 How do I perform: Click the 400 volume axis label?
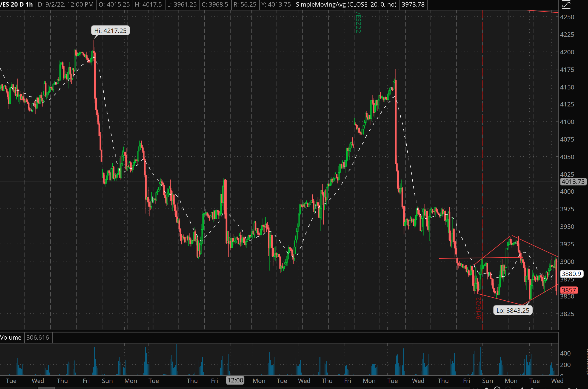tap(565, 353)
